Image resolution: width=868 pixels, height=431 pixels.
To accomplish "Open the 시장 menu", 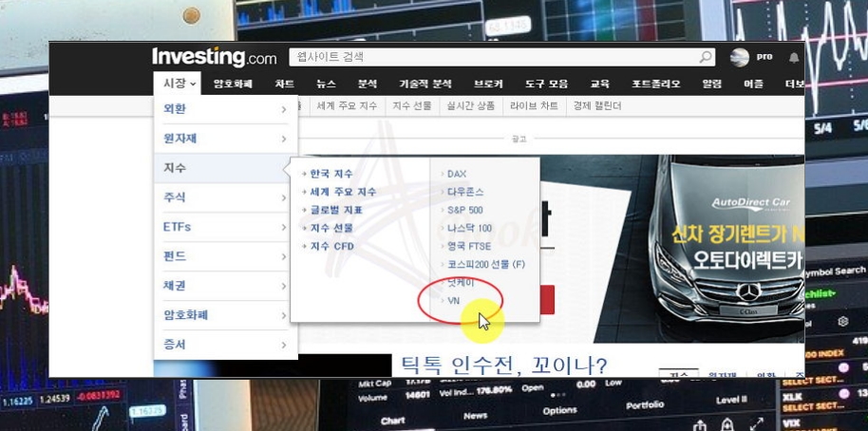I will 178,84.
